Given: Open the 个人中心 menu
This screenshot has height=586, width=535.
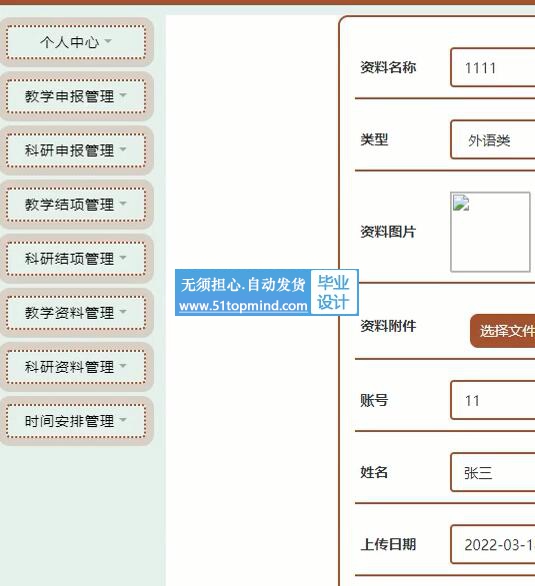Looking at the screenshot, I should pos(76,42).
